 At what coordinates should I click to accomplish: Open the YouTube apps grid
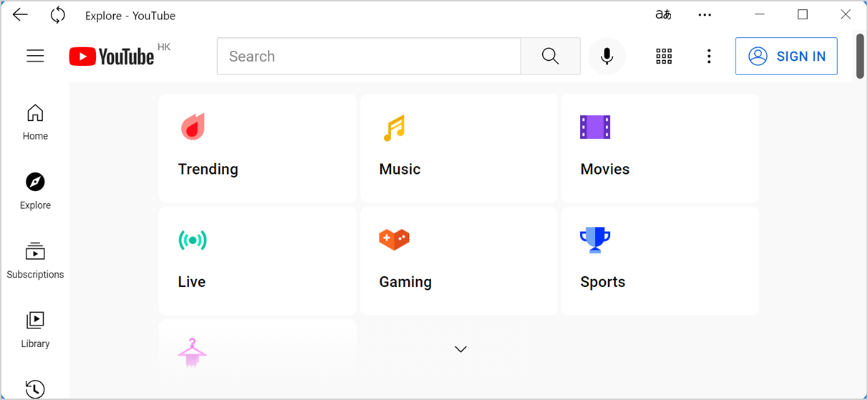click(664, 57)
